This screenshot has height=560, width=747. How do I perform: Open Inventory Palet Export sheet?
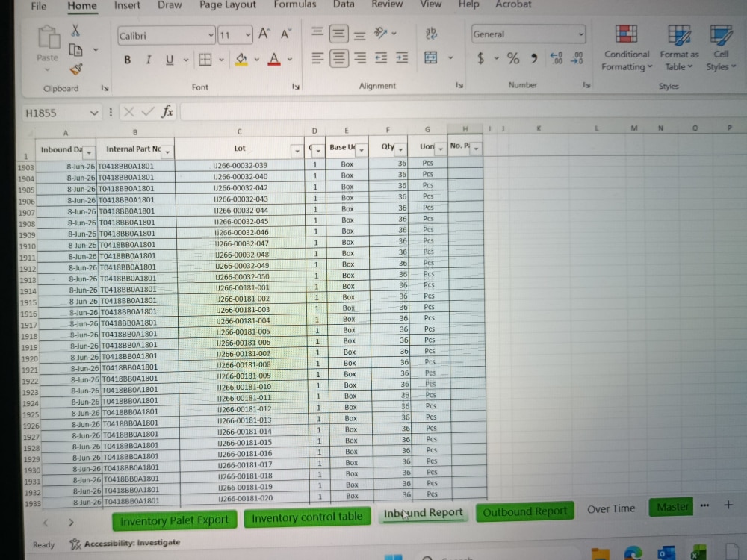174,521
